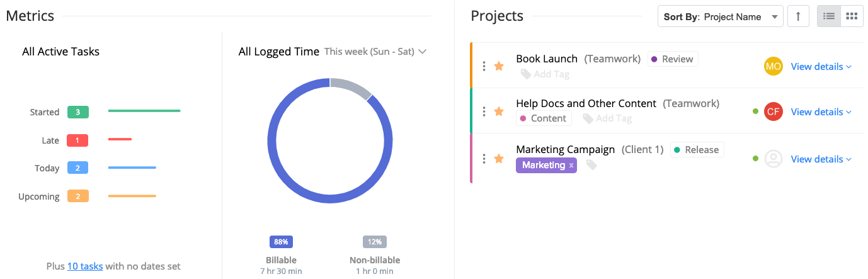Image resolution: width=868 pixels, height=279 pixels.
Task: Expand View details for Book Launch
Action: (x=821, y=66)
